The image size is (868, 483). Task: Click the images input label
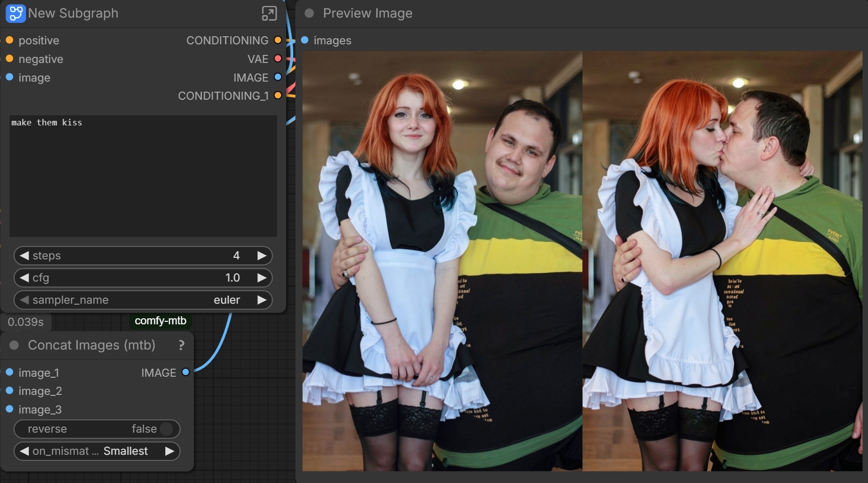pyautogui.click(x=332, y=40)
